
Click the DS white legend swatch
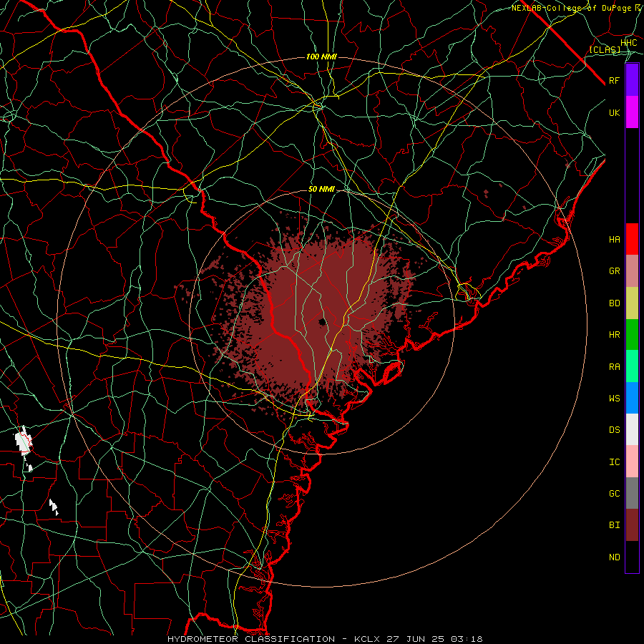tap(632, 429)
